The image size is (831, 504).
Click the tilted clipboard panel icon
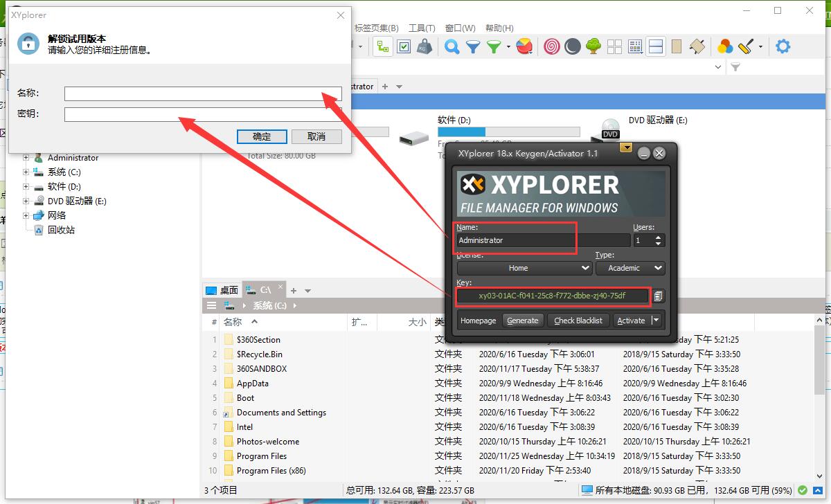(x=697, y=46)
